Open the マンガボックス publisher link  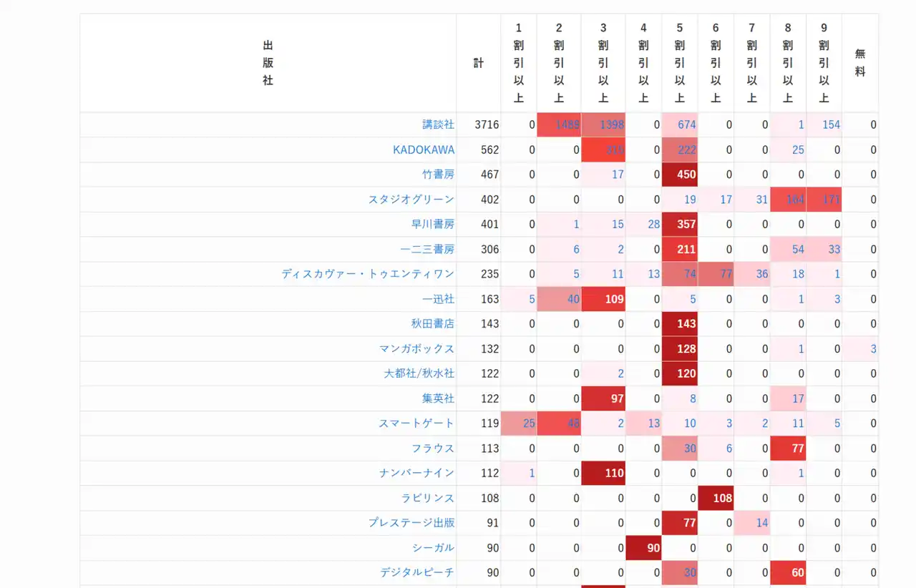tap(416, 348)
